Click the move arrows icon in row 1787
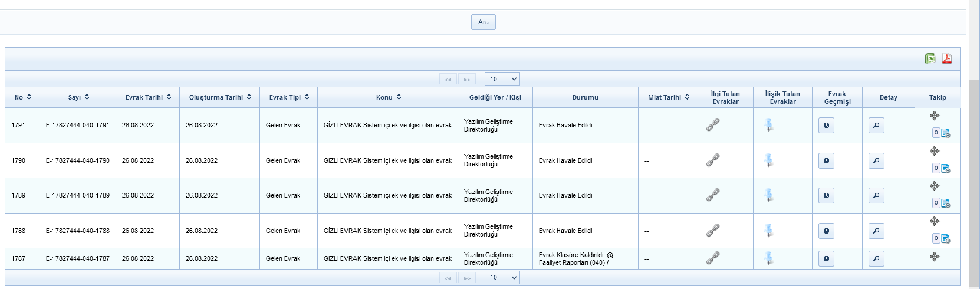980x289 pixels. (935, 257)
